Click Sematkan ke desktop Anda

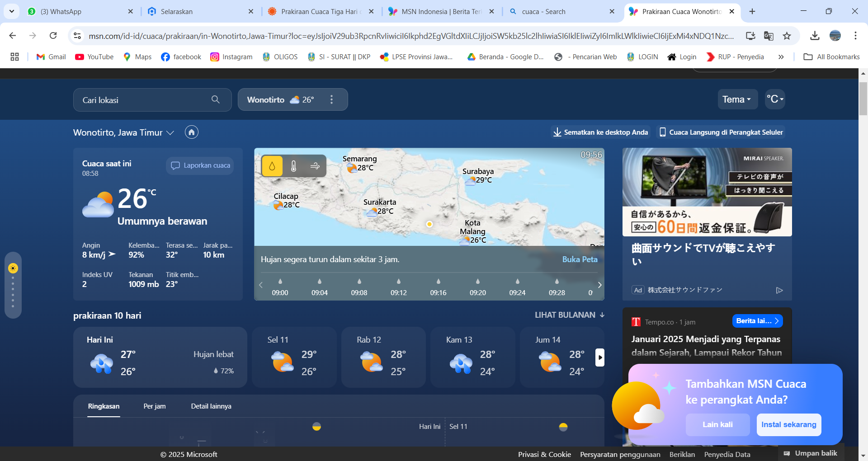point(601,132)
